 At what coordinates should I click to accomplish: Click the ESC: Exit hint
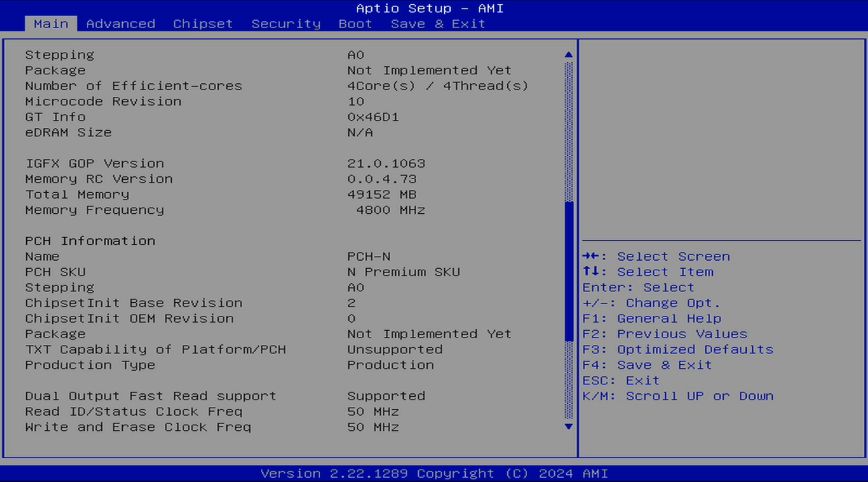[621, 380]
